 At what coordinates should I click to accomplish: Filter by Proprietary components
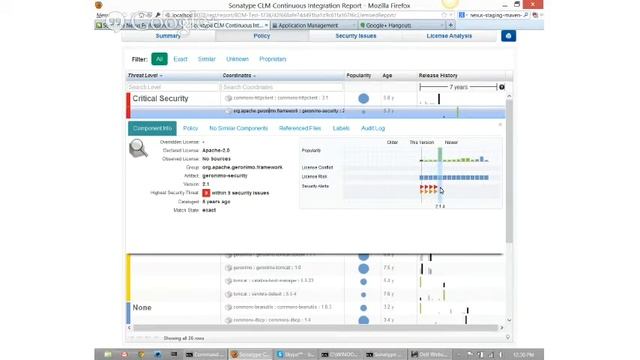tap(273, 59)
